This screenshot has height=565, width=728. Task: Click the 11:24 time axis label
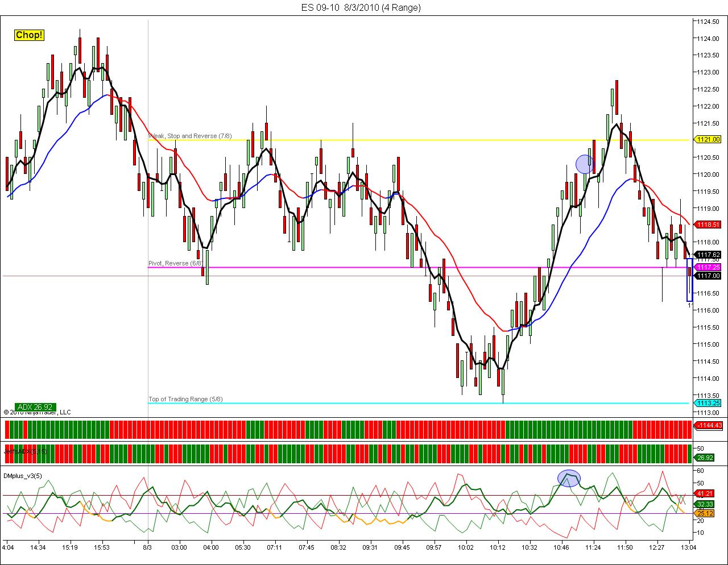point(593,547)
